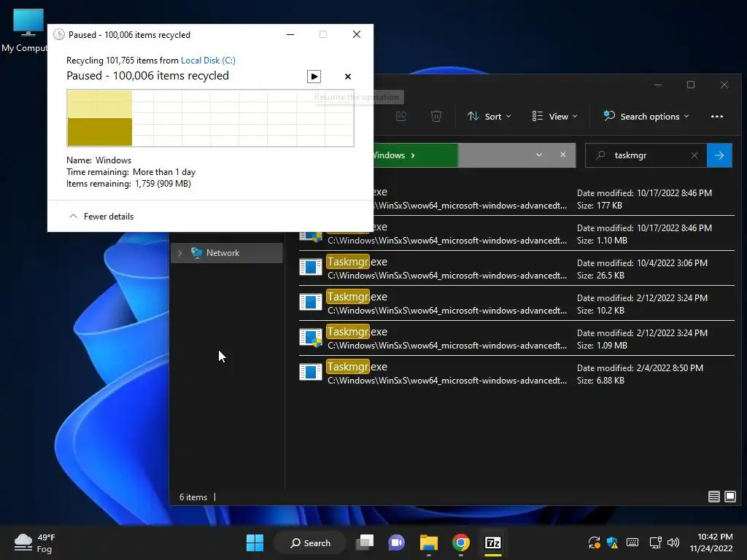
Task: Open File Explorer from the taskbar
Action: tap(429, 542)
